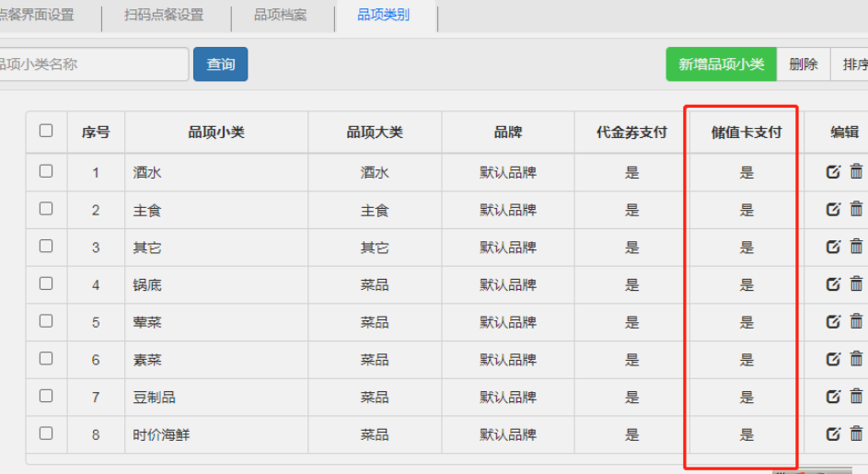Viewport: 868px width, 474px height.
Task: Open edit icon for 其它 category
Action: pos(833,248)
